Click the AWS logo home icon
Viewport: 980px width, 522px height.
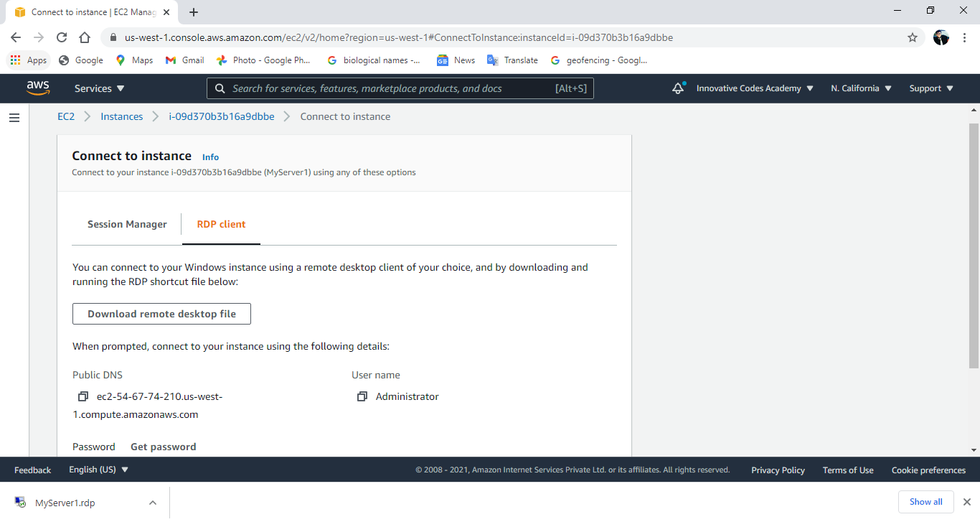38,88
